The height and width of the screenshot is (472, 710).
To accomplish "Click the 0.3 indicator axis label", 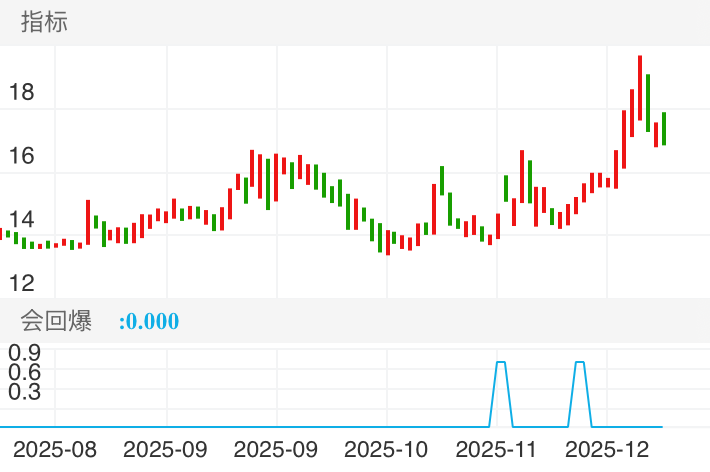I will pos(24,392).
